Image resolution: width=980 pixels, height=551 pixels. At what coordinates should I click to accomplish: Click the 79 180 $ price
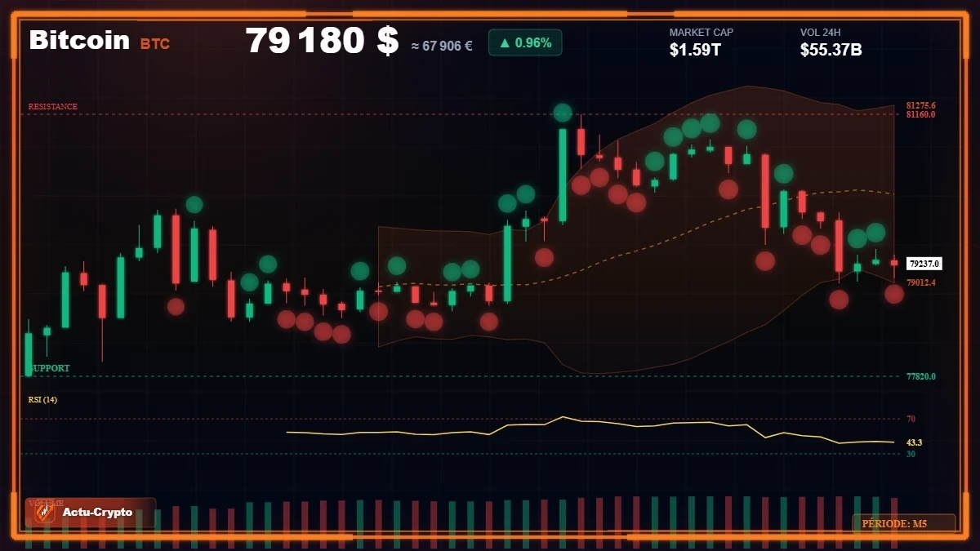click(322, 40)
